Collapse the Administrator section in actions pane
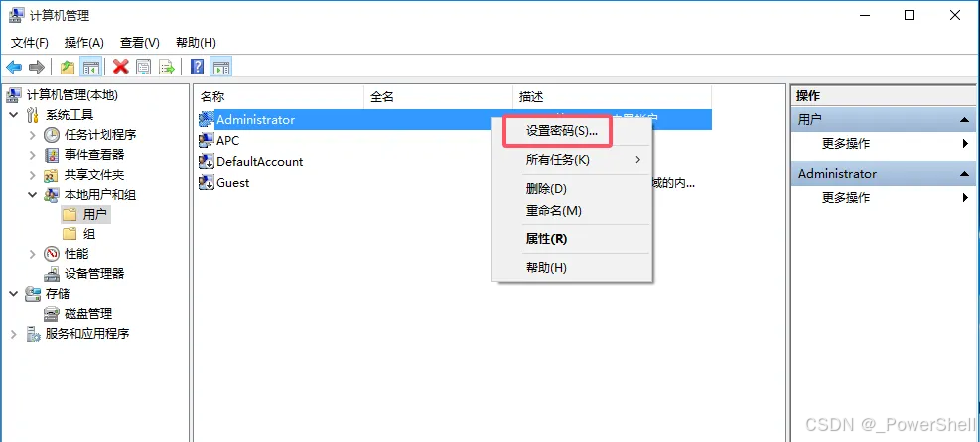 965,174
